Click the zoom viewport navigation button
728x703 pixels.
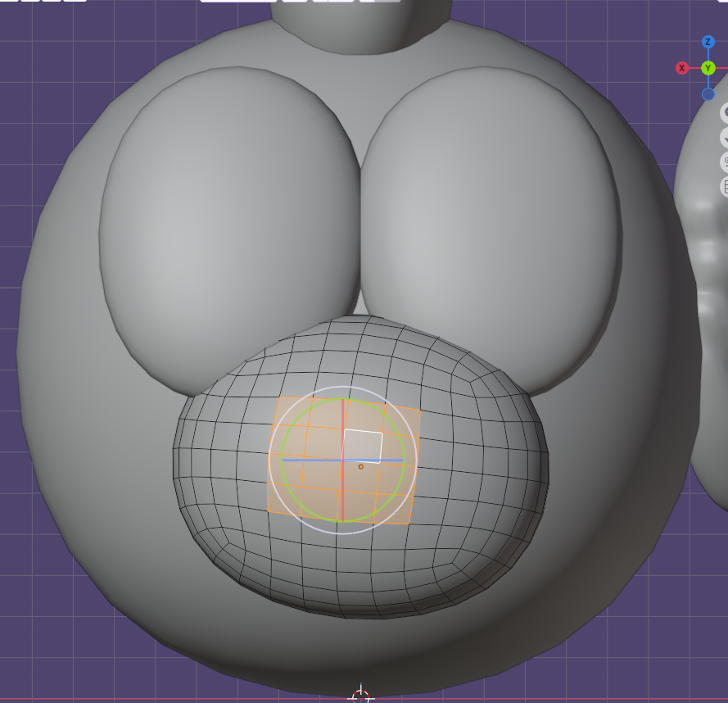pos(725,112)
